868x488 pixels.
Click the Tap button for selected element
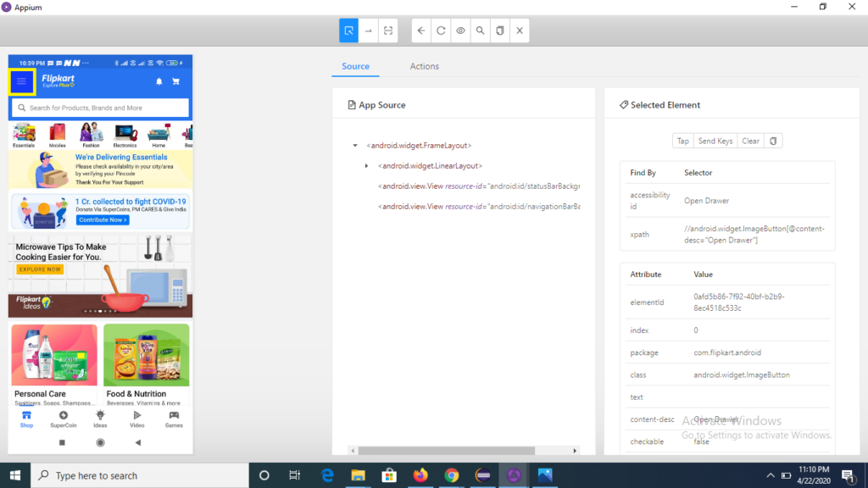[x=683, y=141]
